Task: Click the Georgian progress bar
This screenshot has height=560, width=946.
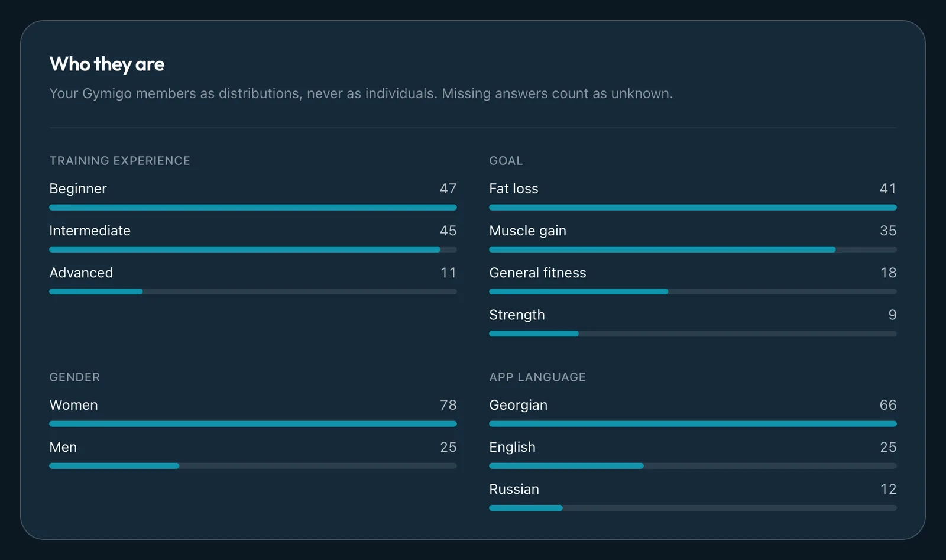Action: pos(693,424)
